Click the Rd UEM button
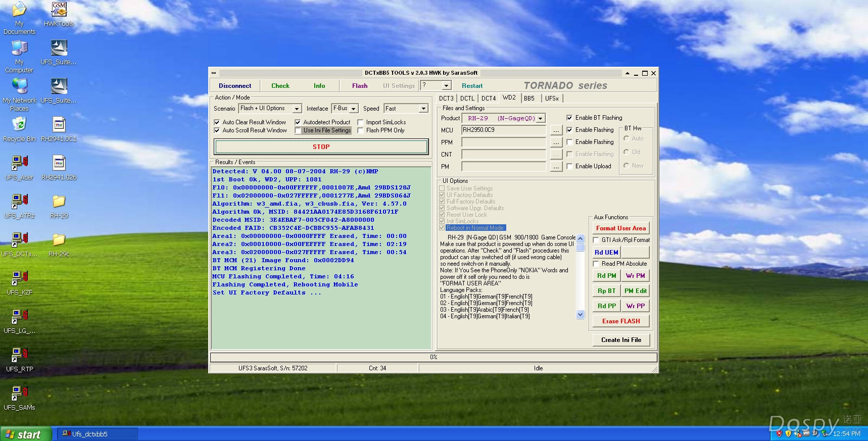The width and height of the screenshot is (868, 441). 606,252
